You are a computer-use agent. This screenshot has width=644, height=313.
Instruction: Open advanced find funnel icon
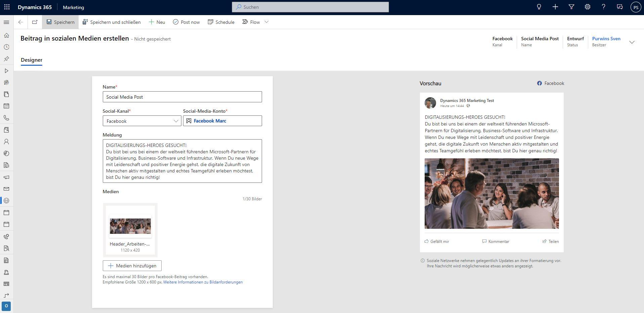[x=571, y=7]
